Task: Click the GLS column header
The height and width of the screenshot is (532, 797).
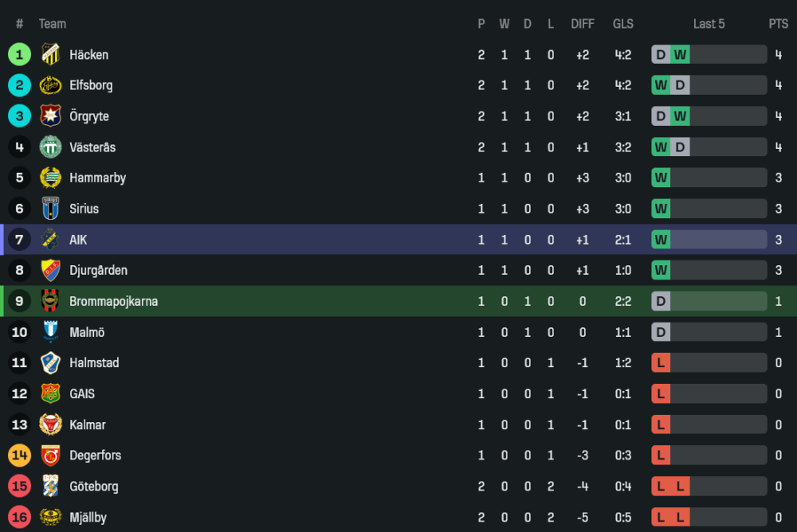Action: 623,24
